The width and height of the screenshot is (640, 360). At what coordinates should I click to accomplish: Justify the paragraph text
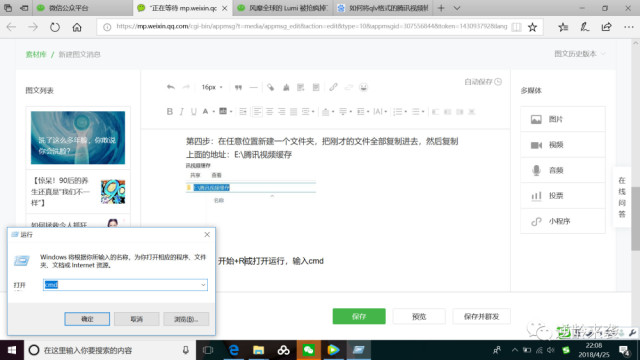click(293, 112)
